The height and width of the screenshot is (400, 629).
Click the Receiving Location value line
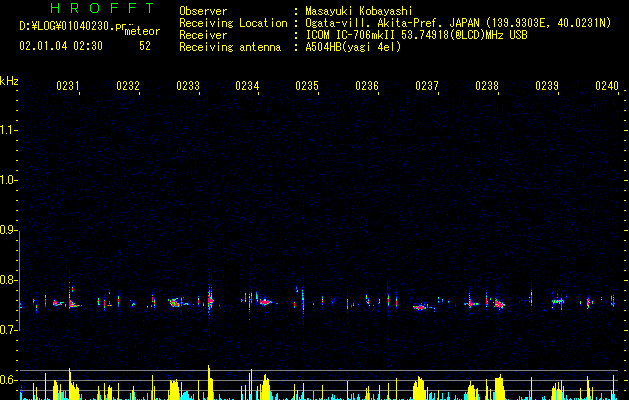pos(458,23)
